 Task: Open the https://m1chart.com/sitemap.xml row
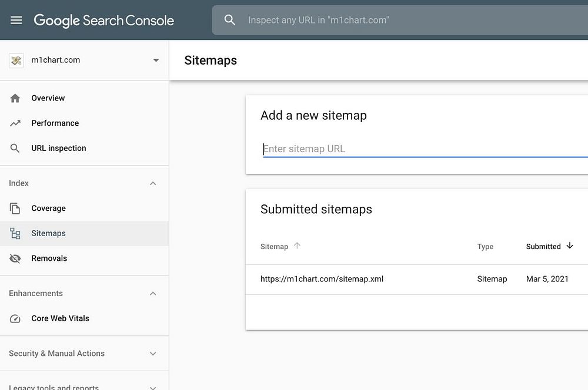[x=322, y=279]
